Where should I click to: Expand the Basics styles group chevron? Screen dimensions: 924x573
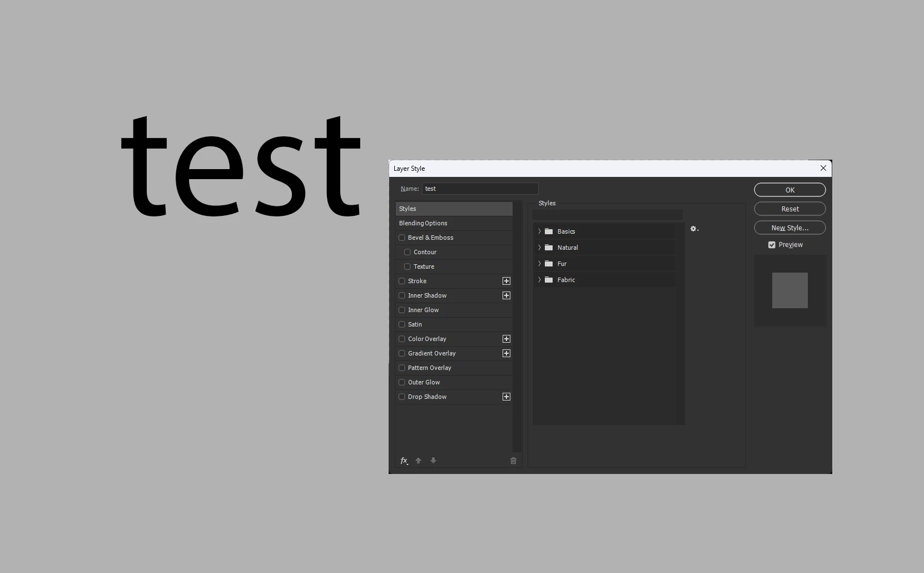(539, 231)
